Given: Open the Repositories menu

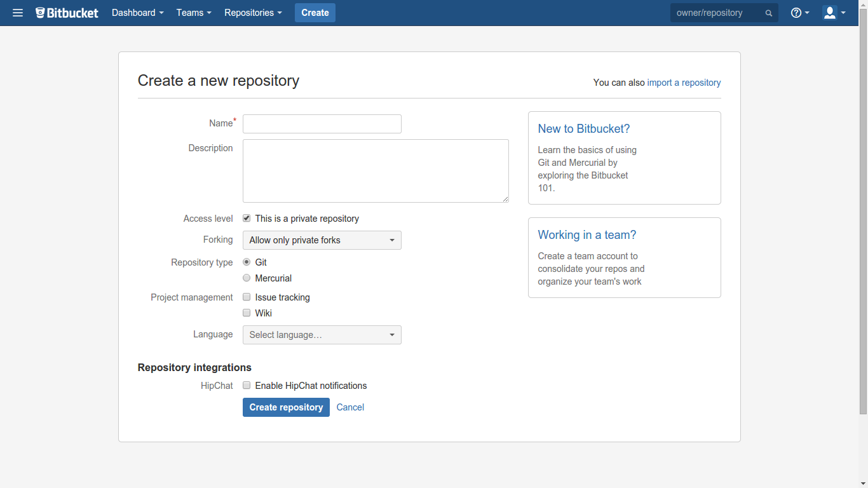Looking at the screenshot, I should (253, 13).
